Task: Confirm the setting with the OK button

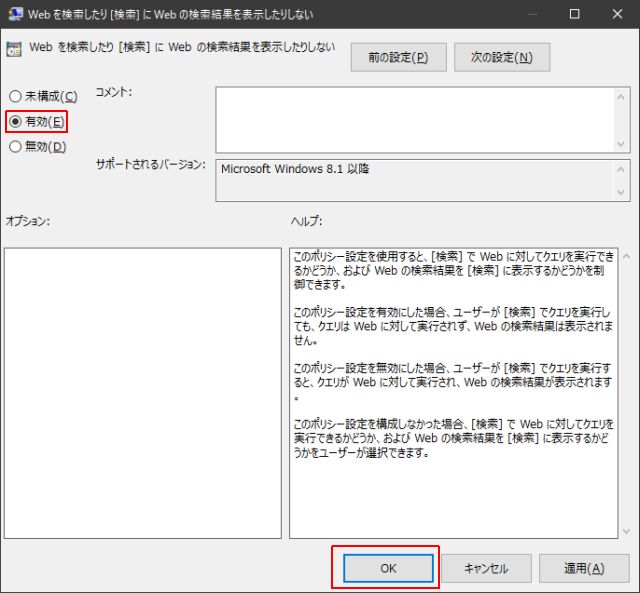Action: pos(388,568)
